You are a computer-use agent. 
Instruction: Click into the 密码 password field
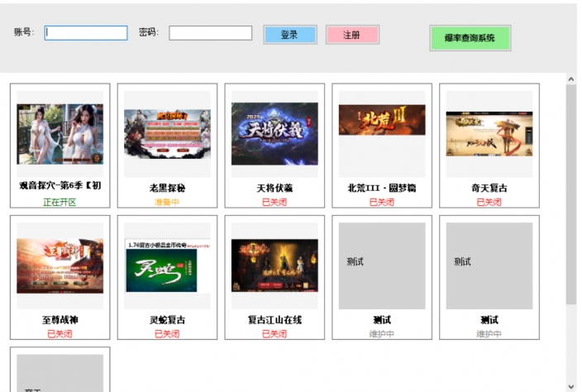(x=211, y=33)
